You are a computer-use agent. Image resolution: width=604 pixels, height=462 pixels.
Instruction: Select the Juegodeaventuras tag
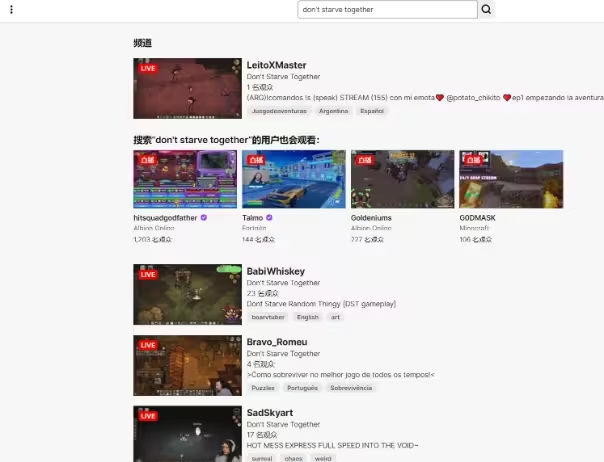click(279, 111)
